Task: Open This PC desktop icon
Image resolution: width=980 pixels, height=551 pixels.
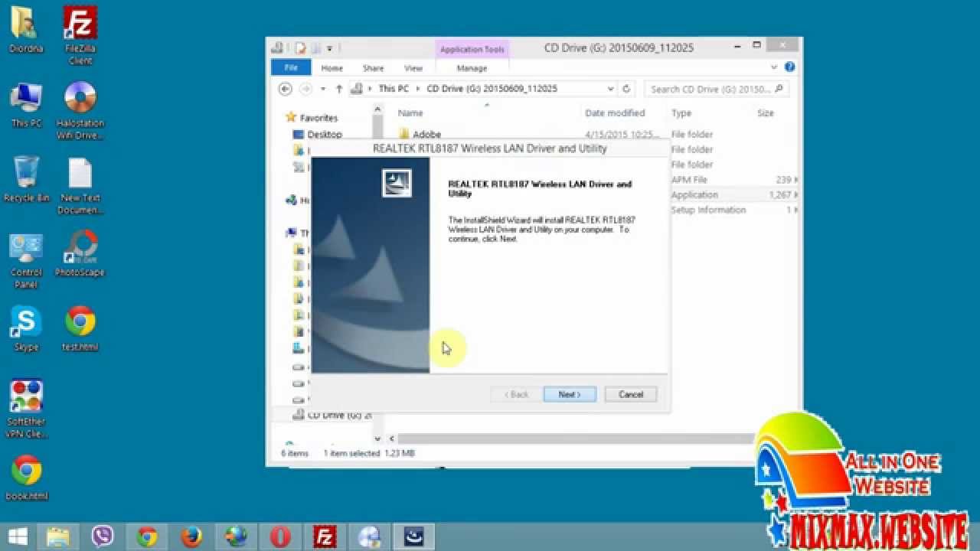Action: tap(26, 106)
